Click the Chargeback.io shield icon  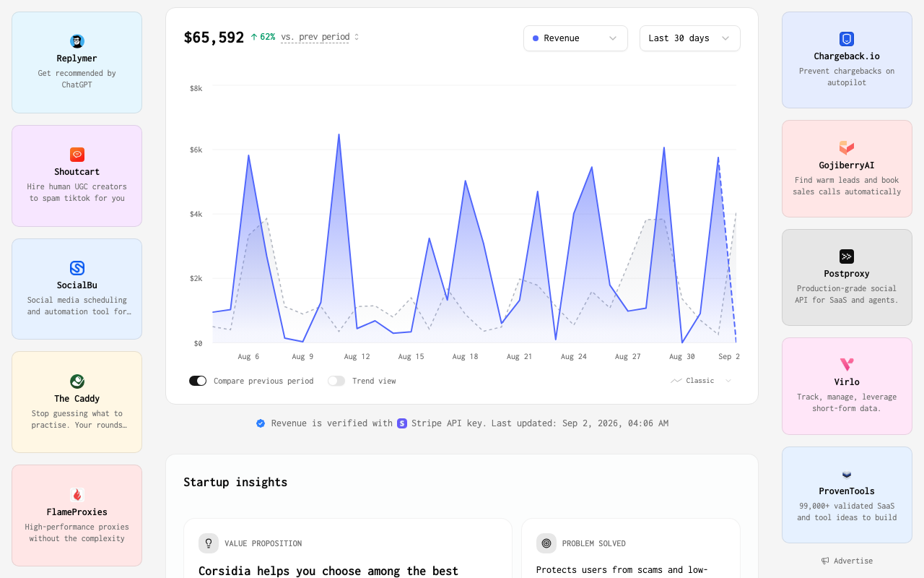pos(847,39)
